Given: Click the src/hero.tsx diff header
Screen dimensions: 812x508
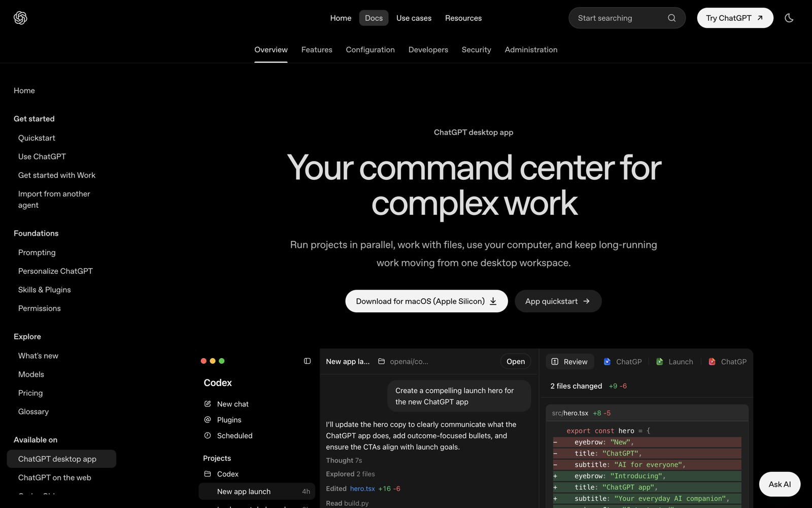Looking at the screenshot, I should (647, 413).
